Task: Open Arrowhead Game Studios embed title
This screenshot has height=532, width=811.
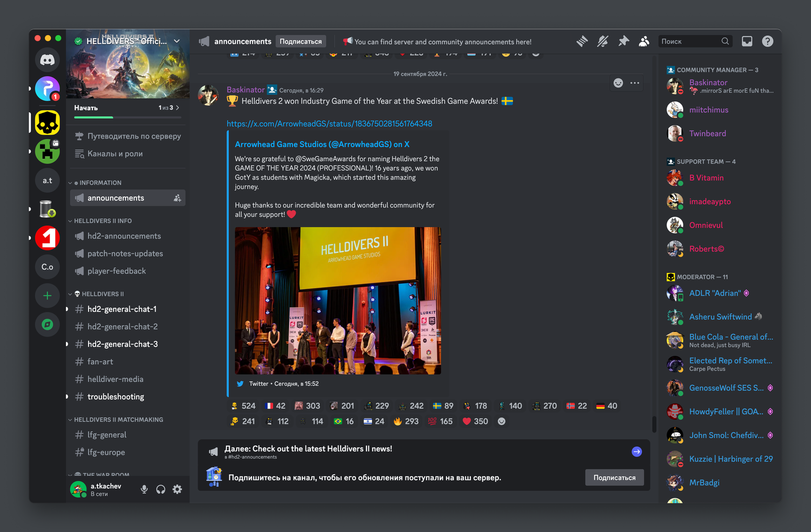Action: (x=322, y=144)
